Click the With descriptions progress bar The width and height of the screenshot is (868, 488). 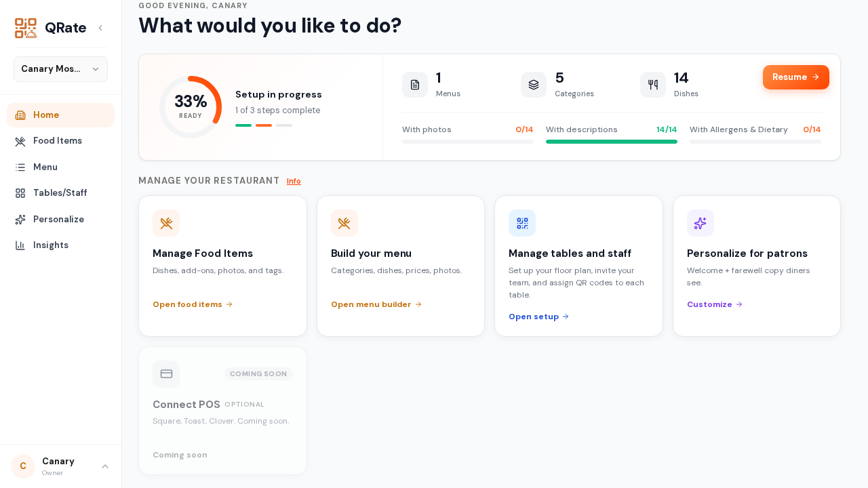coord(612,142)
